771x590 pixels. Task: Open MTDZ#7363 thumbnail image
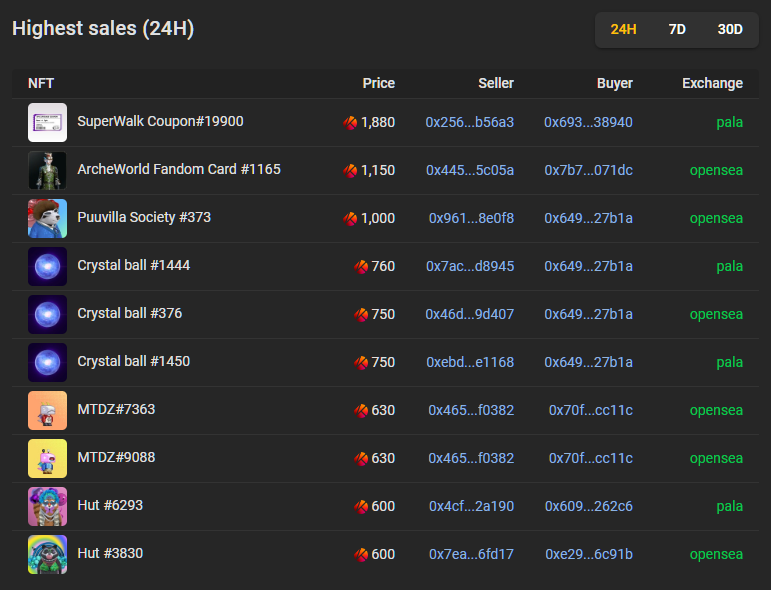coord(47,411)
